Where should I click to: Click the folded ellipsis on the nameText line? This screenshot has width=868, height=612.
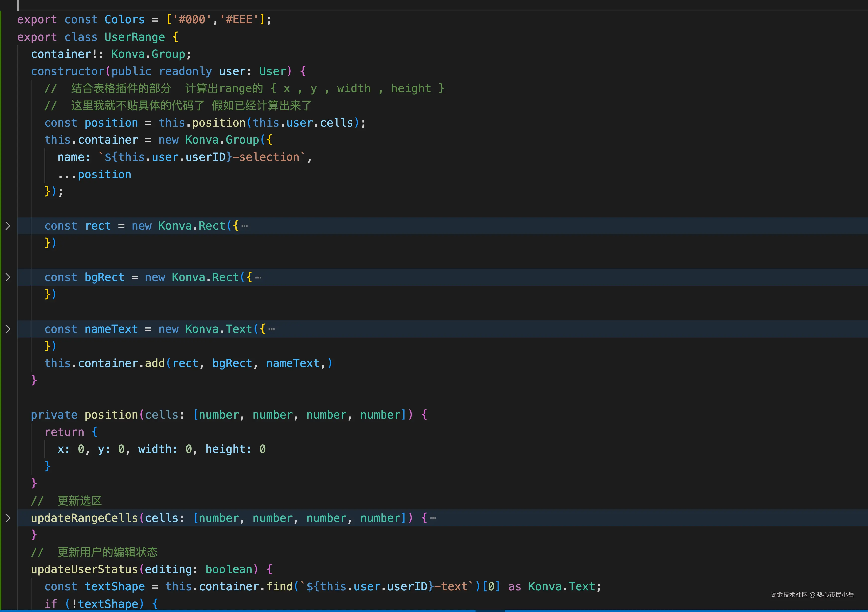[272, 329]
